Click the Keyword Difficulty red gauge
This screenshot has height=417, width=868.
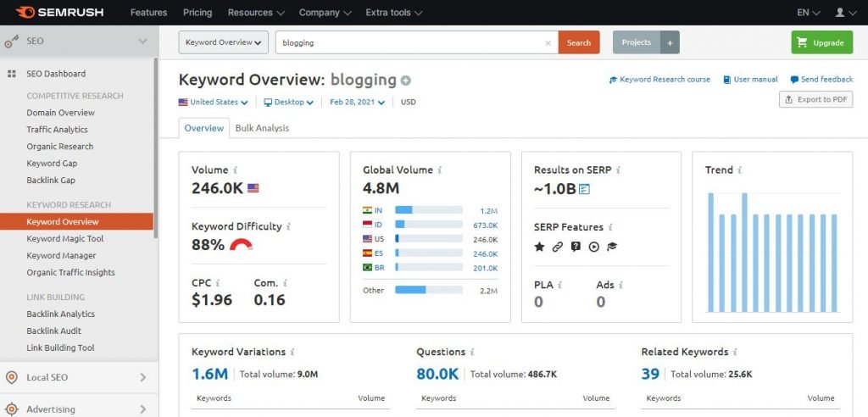pyautogui.click(x=242, y=244)
